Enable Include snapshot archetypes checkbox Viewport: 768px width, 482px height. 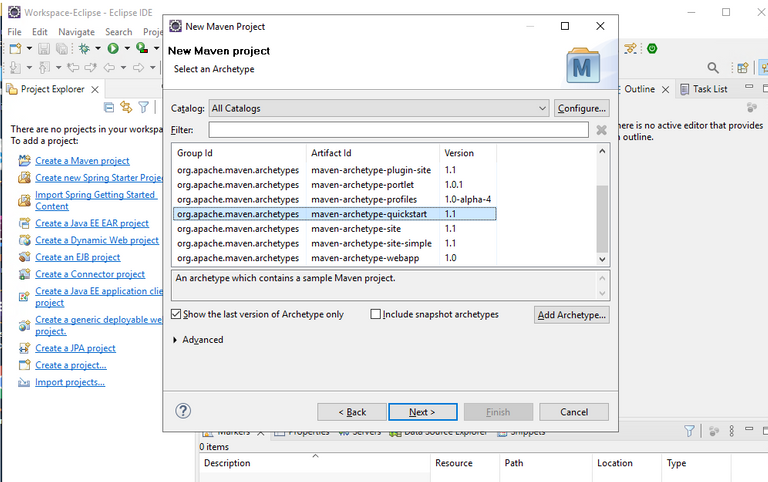click(375, 314)
